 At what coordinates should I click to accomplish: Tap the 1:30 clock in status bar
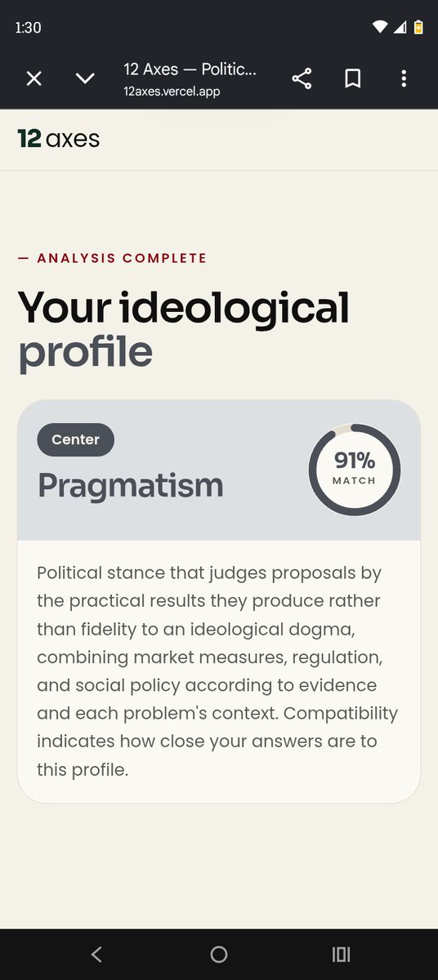[28, 27]
